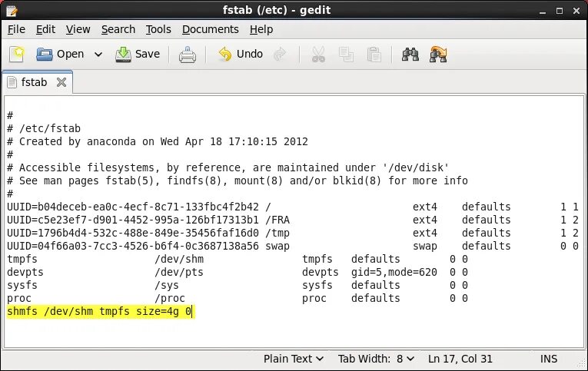Click the Print icon
The image size is (588, 371).
click(187, 55)
